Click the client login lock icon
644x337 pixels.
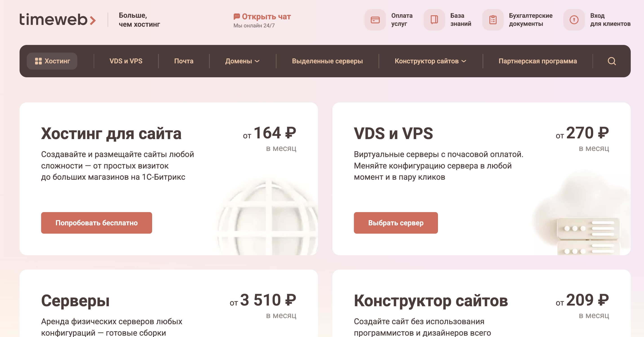pyautogui.click(x=574, y=20)
